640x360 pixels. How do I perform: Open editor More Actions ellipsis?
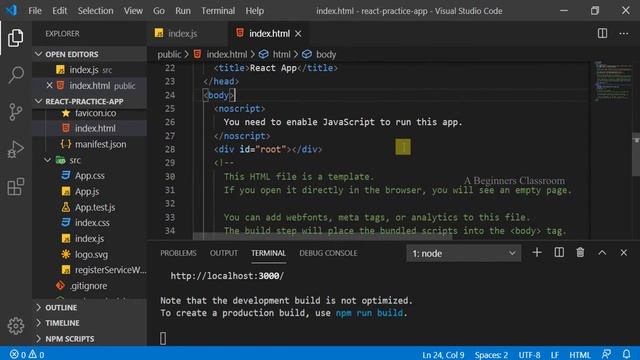[x=624, y=33]
